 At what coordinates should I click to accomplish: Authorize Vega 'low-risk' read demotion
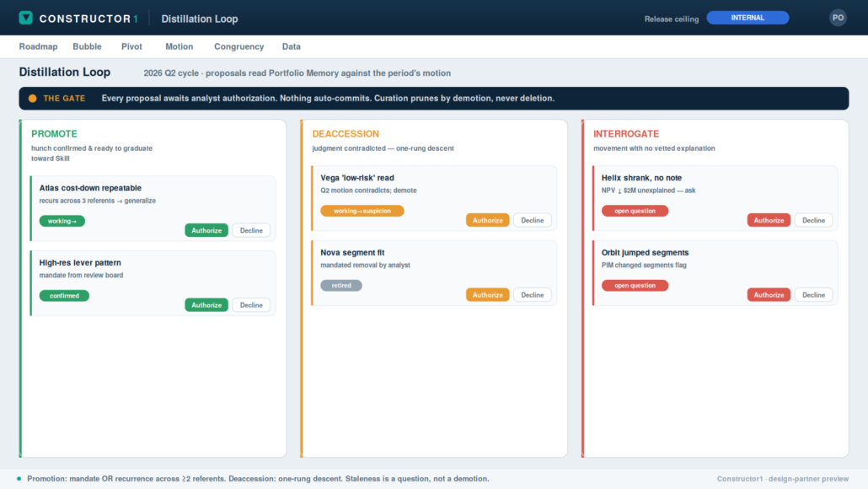488,220
